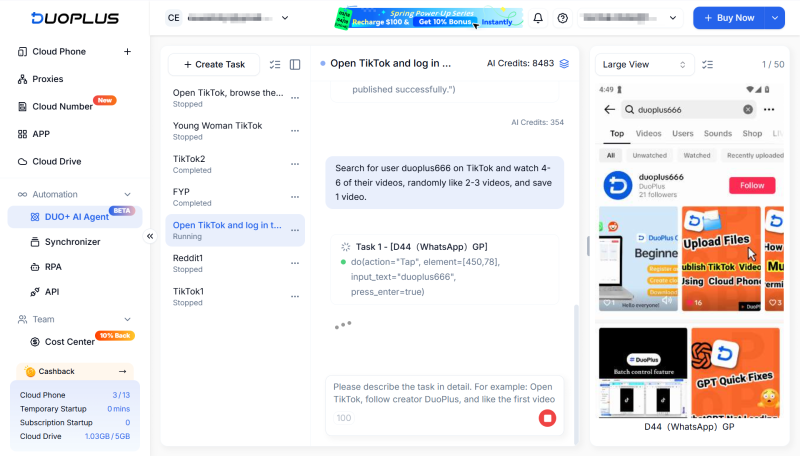Clear the duoplus666 search text
The height and width of the screenshot is (456, 800).
click(748, 109)
